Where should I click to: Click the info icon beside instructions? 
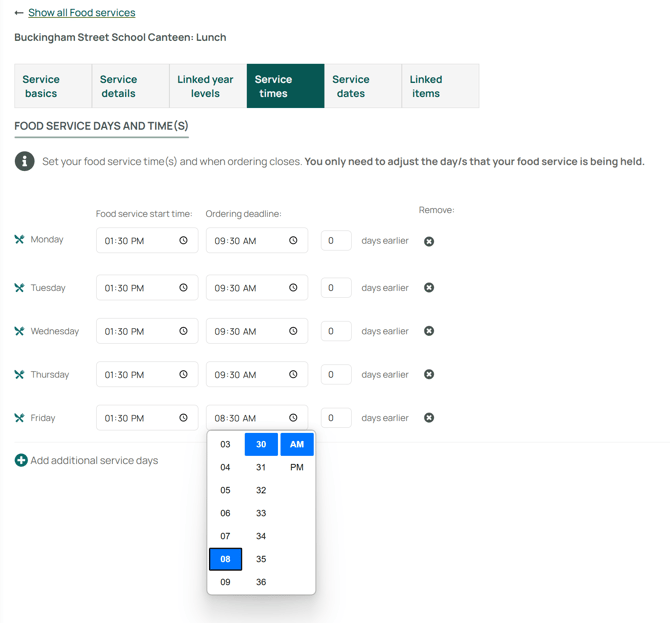(25, 161)
